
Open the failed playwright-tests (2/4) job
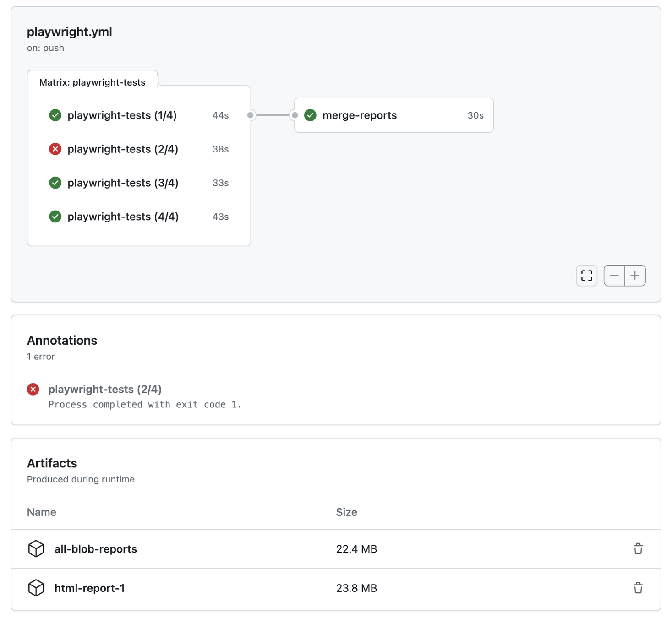tap(139, 149)
